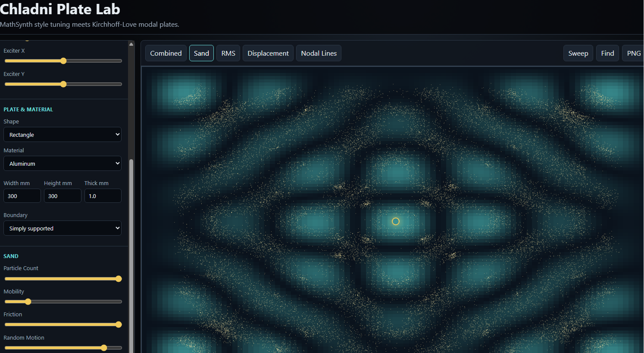Image resolution: width=644 pixels, height=353 pixels.
Task: Click the sidebar vertical scrollbar thumb
Action: point(131,256)
